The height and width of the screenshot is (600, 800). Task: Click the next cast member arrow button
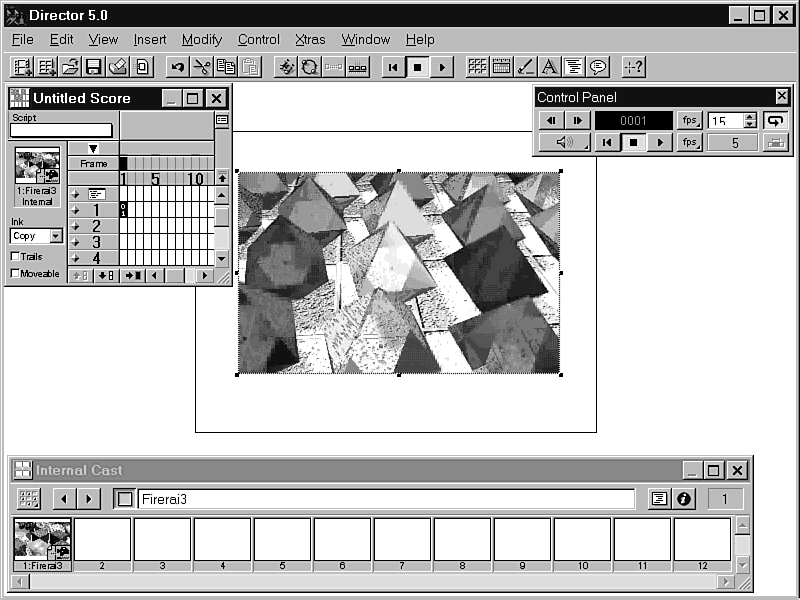89,499
